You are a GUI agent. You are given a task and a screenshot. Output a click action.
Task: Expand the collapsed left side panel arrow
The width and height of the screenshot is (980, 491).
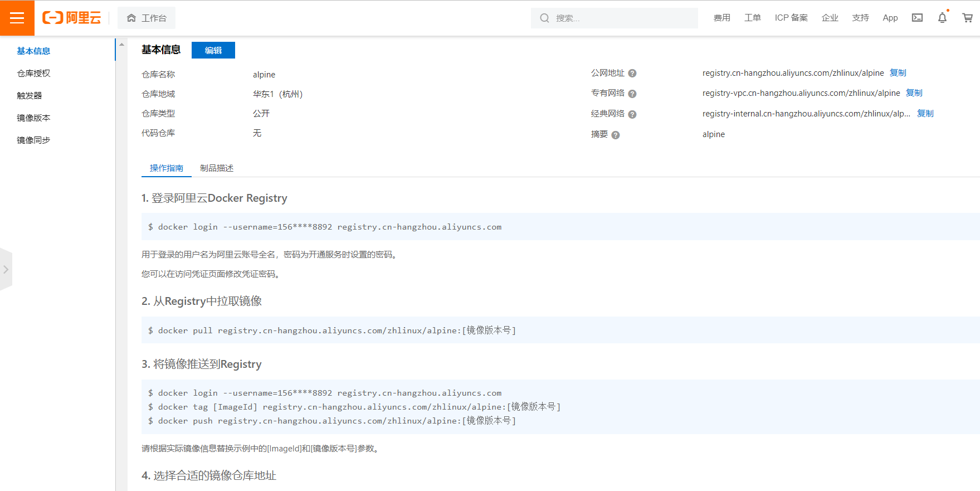[6, 269]
